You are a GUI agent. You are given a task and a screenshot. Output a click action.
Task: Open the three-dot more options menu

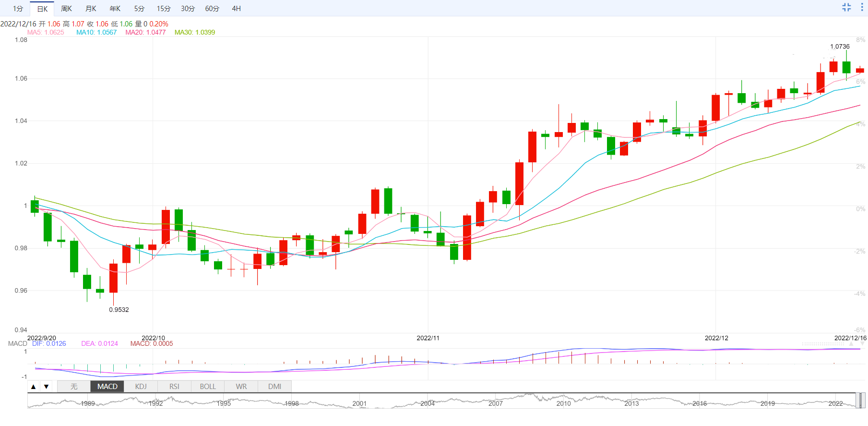tap(862, 7)
